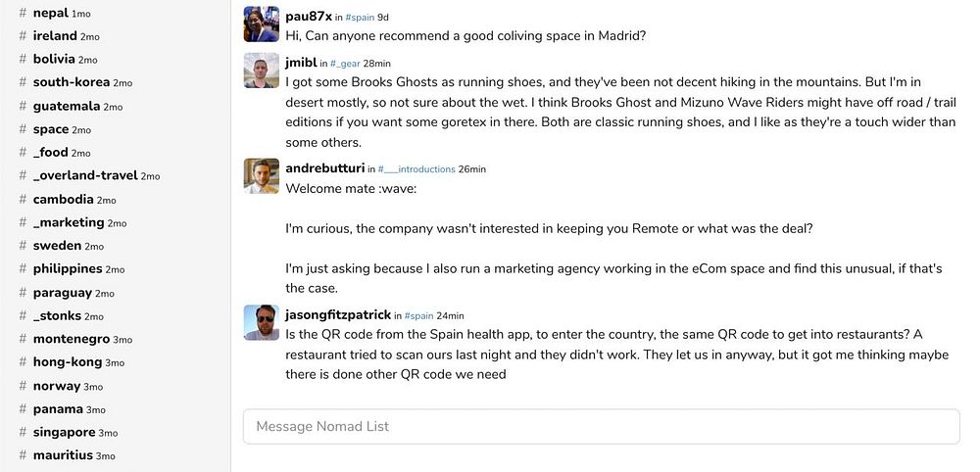The height and width of the screenshot is (472, 980).
Task: Open the #_gear channel link
Action: pos(344,64)
